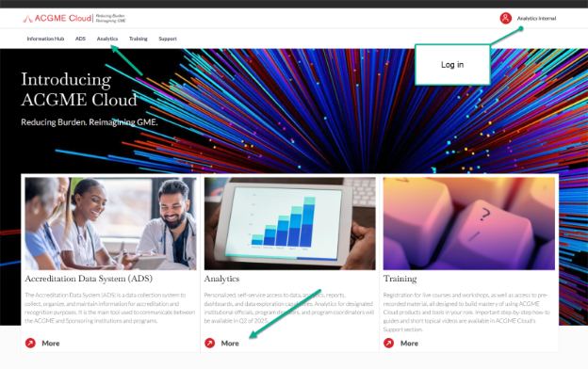This screenshot has height=369, width=588.
Task: Click the Reducing Burden. Reimagining GME. tagline
Action: [x=90, y=122]
